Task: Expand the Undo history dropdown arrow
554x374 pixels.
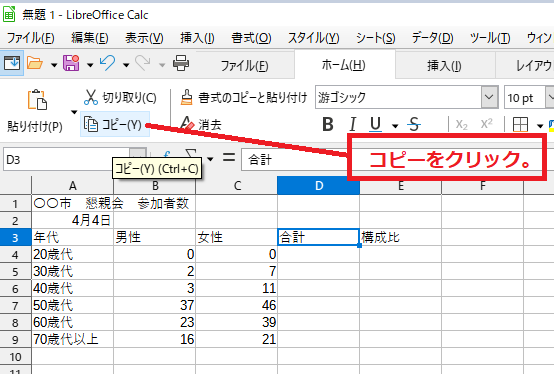Action: click(x=126, y=65)
